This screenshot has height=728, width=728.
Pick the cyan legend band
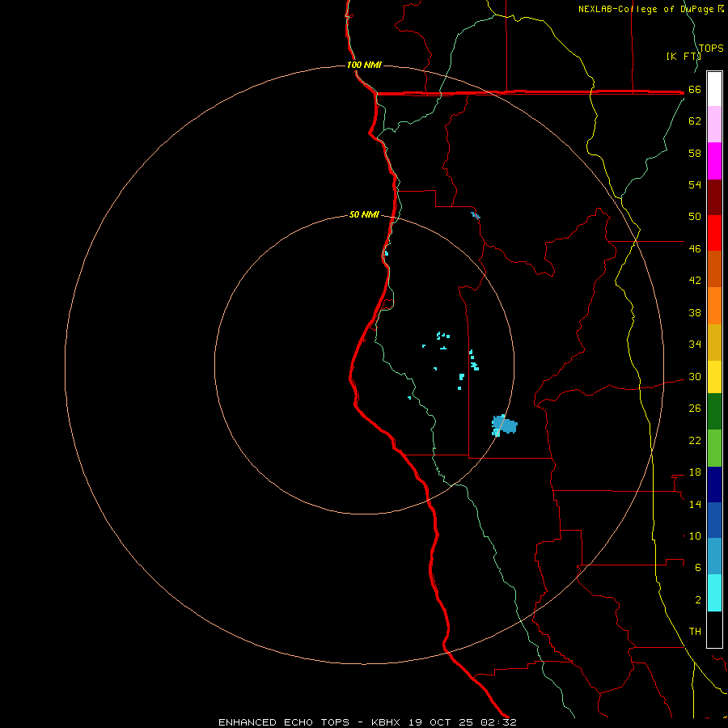tap(714, 593)
